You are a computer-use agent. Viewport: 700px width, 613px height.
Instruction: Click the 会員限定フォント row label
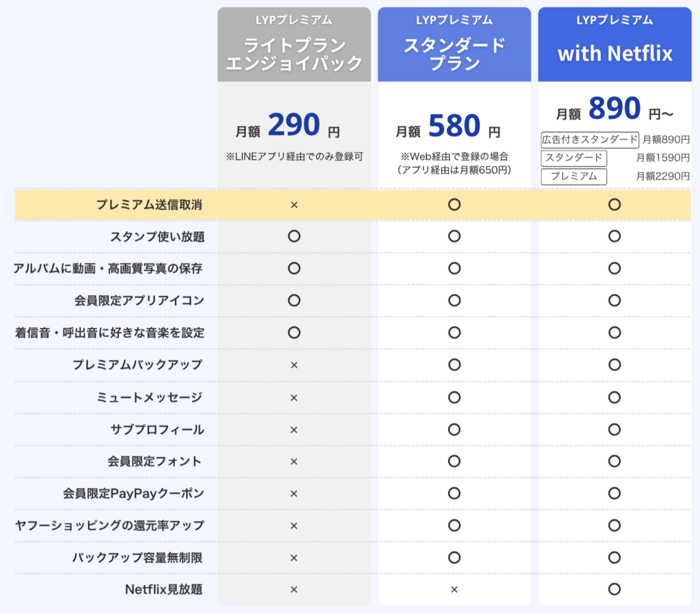(x=155, y=462)
